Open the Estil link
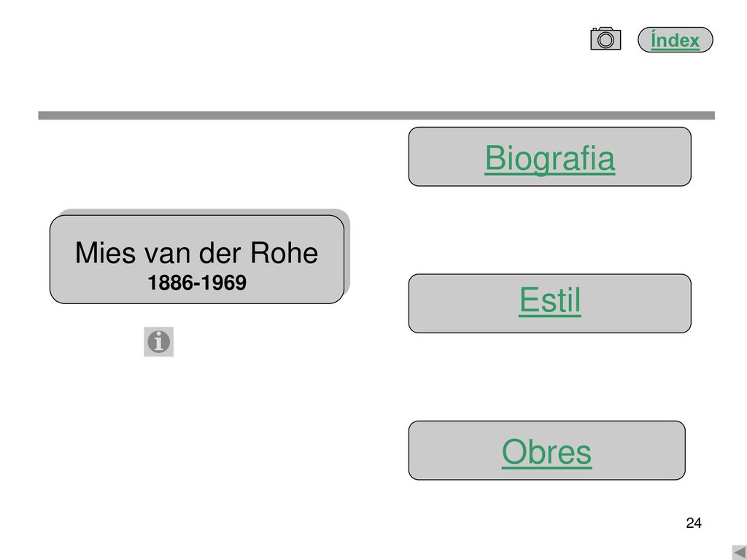The height and width of the screenshot is (560, 747). (x=550, y=300)
